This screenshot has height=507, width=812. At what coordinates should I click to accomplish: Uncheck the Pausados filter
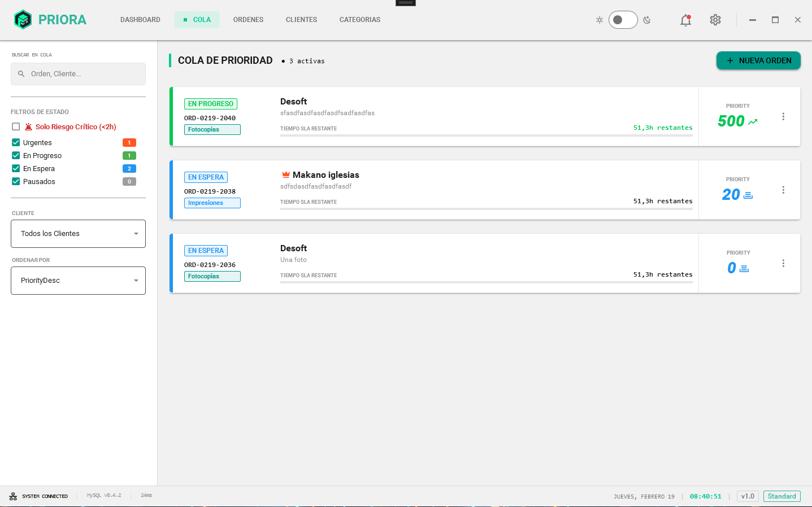pyautogui.click(x=16, y=182)
